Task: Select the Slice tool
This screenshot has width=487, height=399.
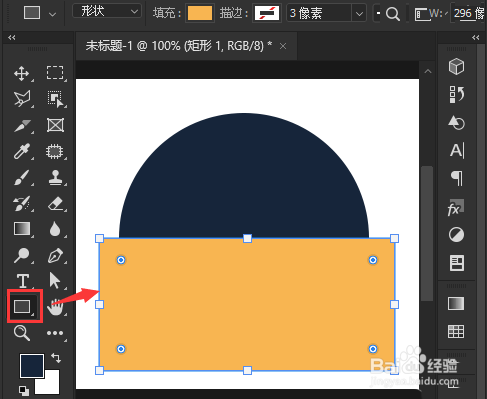Action: pos(22,126)
